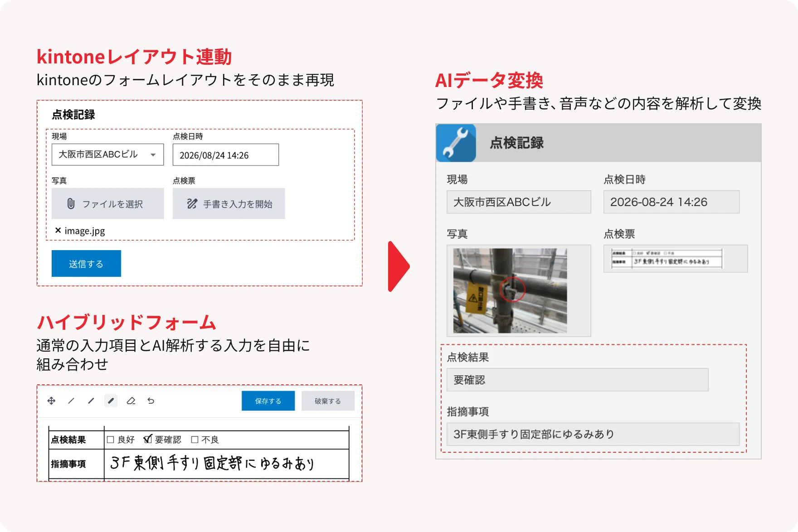The width and height of the screenshot is (798, 532).
Task: Click the handwritten 3F東側手すり固定部にゆるみあり cell
Action: point(227,463)
